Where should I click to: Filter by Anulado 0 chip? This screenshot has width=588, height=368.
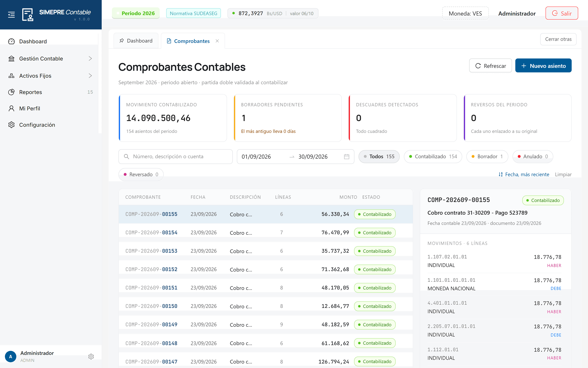click(x=533, y=156)
